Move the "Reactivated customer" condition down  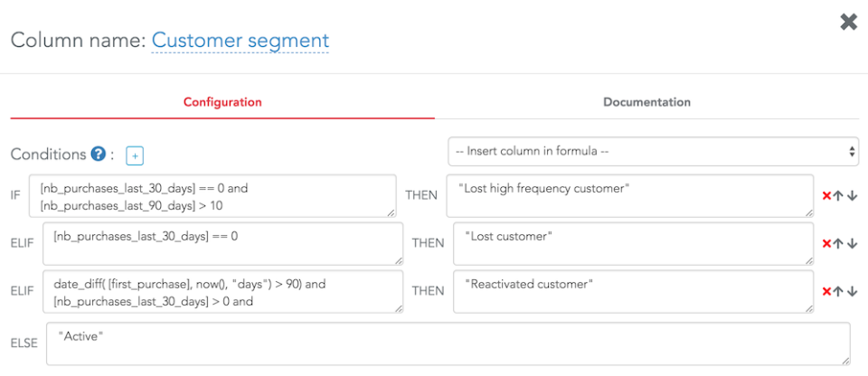click(853, 291)
